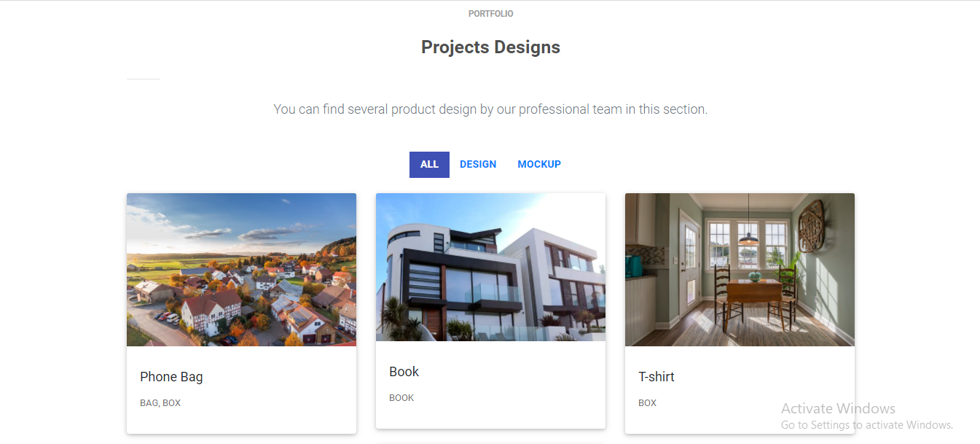Click the "BOX" tag under T-shirt

(647, 403)
